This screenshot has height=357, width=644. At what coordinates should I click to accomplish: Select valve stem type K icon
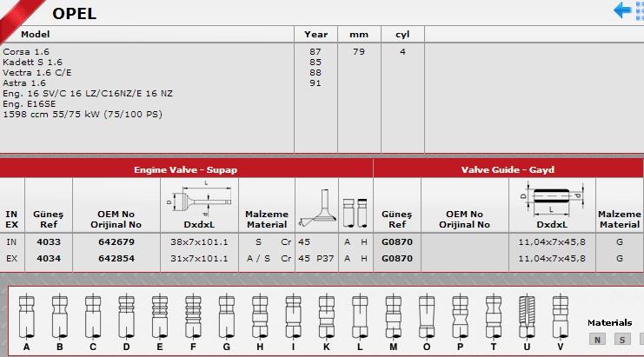(327, 316)
